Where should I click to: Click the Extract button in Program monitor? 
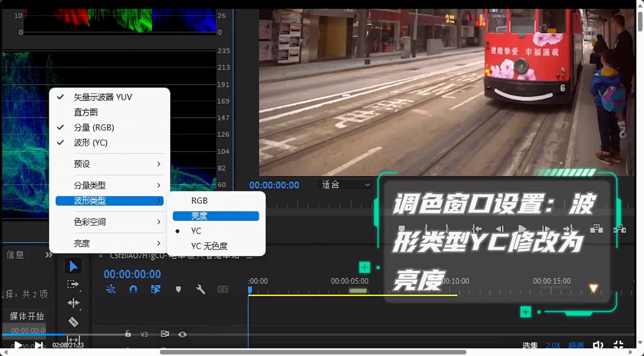coord(620,229)
